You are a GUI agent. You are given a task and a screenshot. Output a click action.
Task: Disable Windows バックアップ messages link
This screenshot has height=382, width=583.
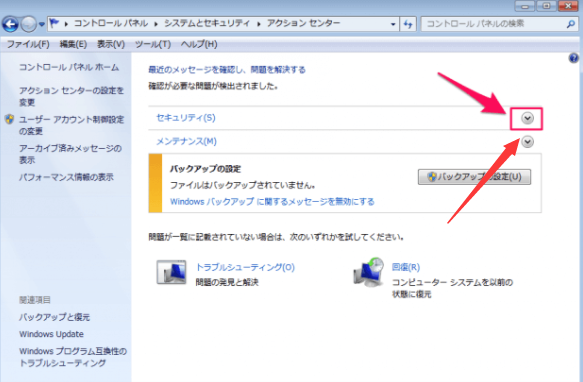point(272,202)
